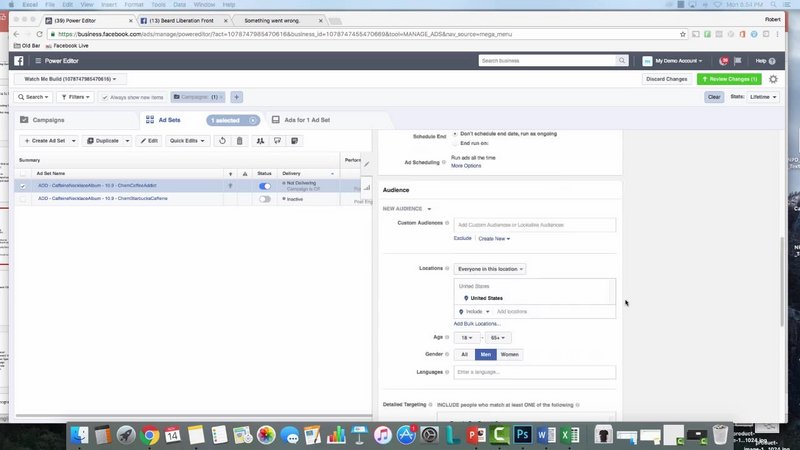Open the Trash in the Dock
800x450 pixels.
click(720, 435)
